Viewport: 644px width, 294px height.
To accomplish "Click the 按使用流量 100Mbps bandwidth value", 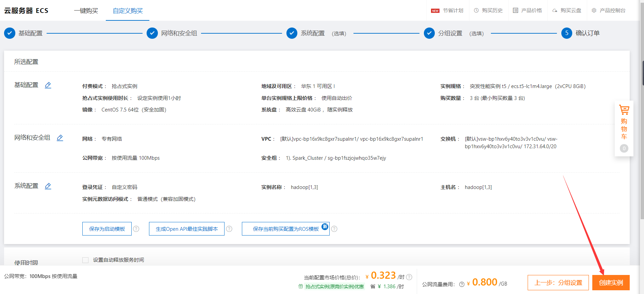I will [x=136, y=158].
